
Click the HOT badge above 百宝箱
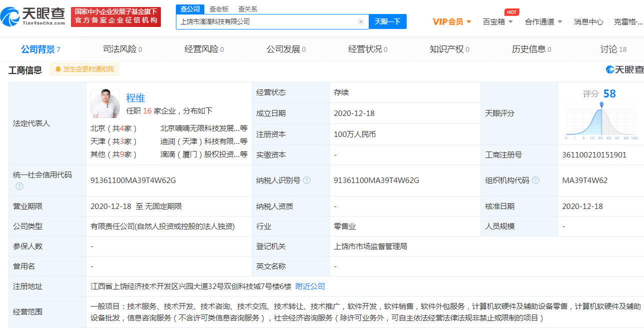click(511, 12)
